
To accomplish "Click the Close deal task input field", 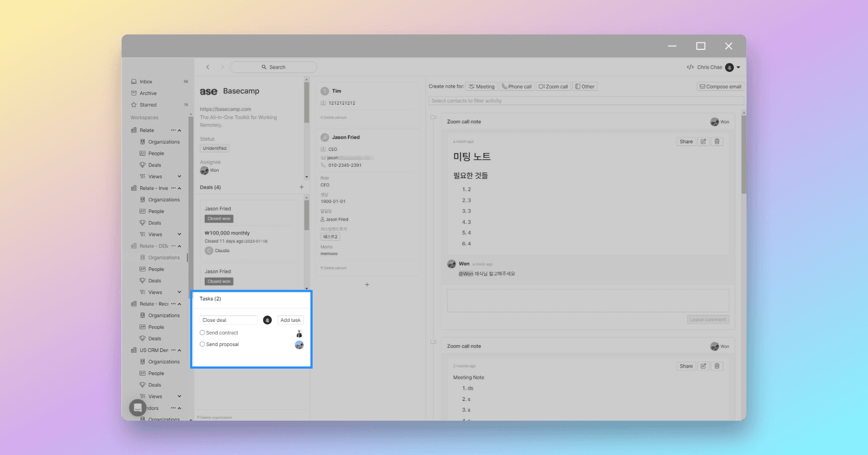I will point(228,320).
